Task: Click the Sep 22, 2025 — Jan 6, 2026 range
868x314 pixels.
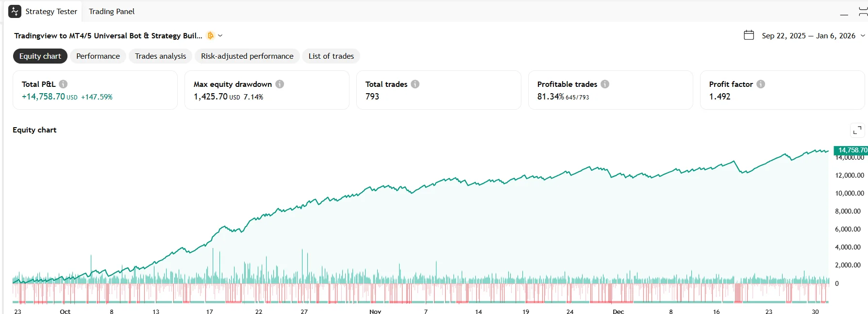Action: pos(809,35)
